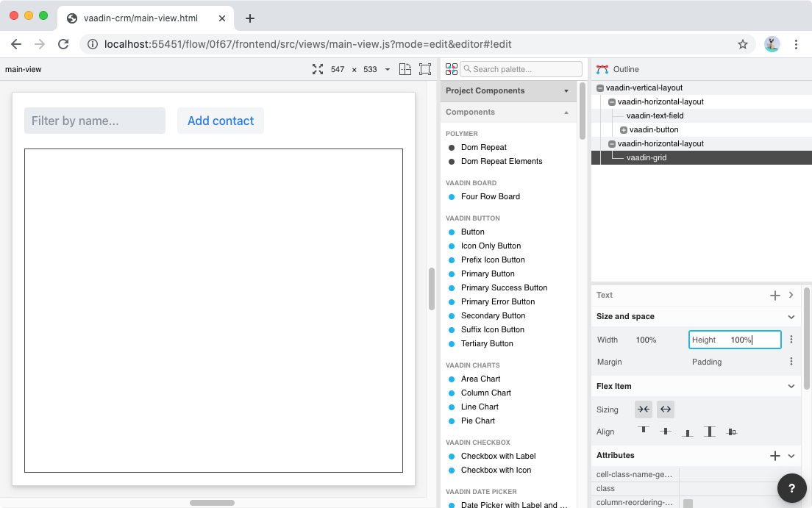Open the viewport size dropdown arrow

click(388, 69)
